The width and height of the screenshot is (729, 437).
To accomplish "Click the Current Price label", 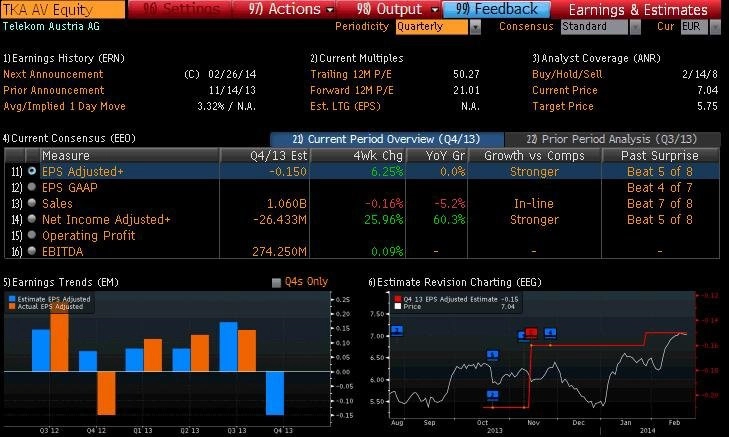I will 565,90.
